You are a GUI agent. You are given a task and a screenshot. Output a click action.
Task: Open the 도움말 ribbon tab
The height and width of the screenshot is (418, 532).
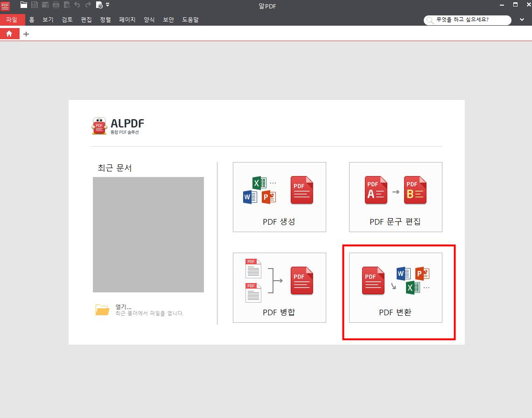(190, 20)
